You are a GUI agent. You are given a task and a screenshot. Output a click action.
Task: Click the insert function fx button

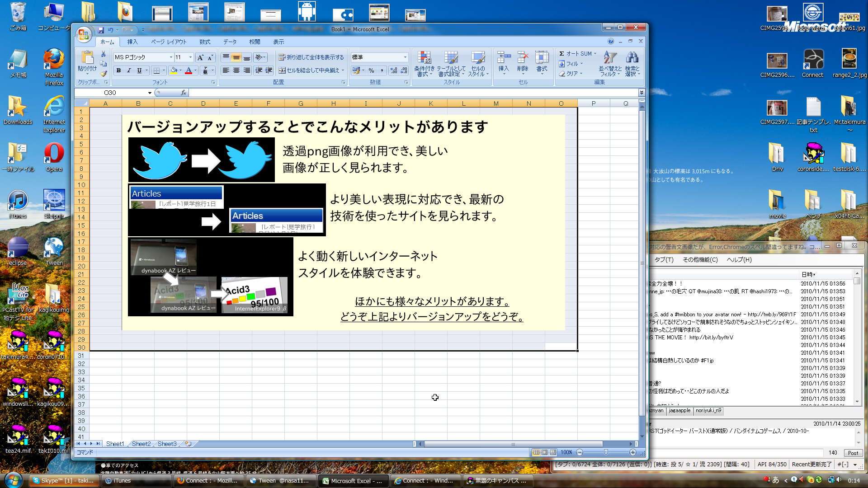(x=183, y=93)
